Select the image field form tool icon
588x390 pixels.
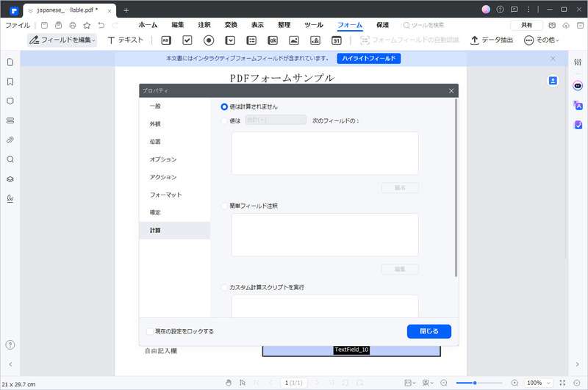[x=294, y=40]
